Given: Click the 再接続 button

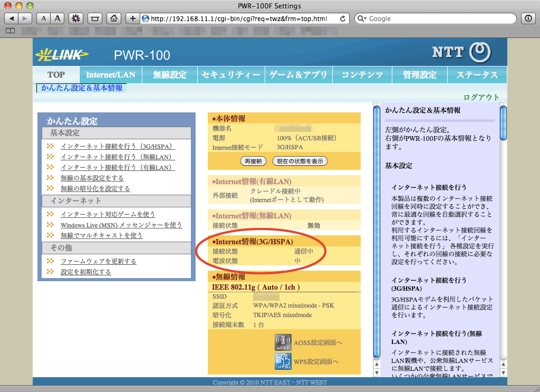Looking at the screenshot, I should tap(253, 161).
